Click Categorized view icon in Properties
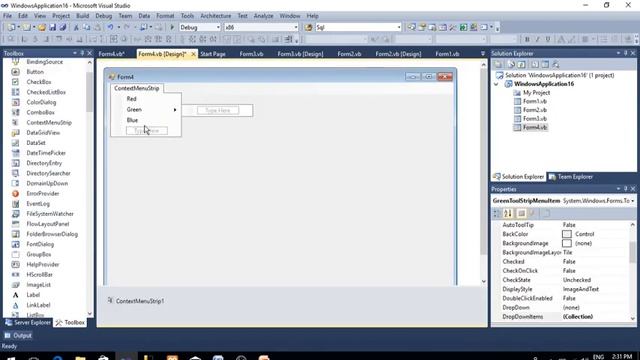 (x=497, y=213)
